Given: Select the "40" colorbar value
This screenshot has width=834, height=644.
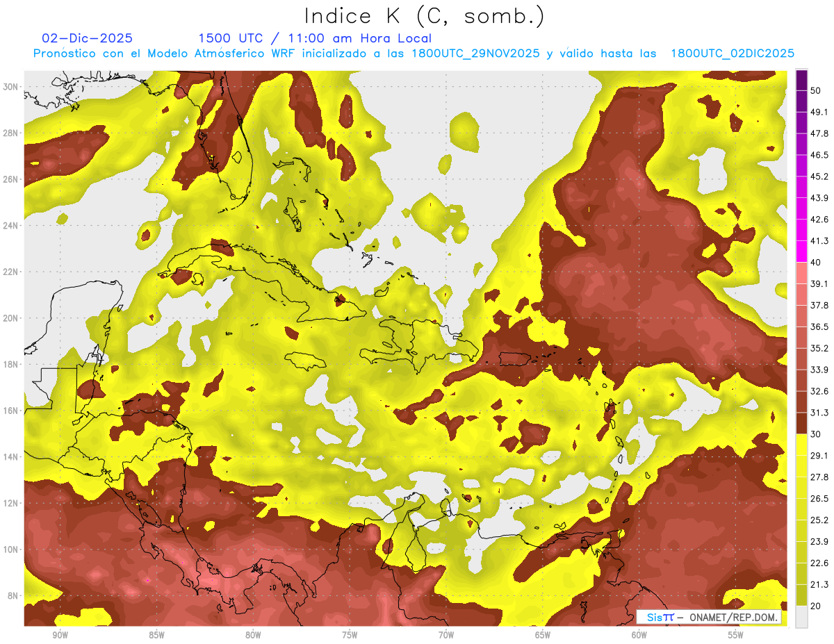Looking at the screenshot, I should pos(816,263).
